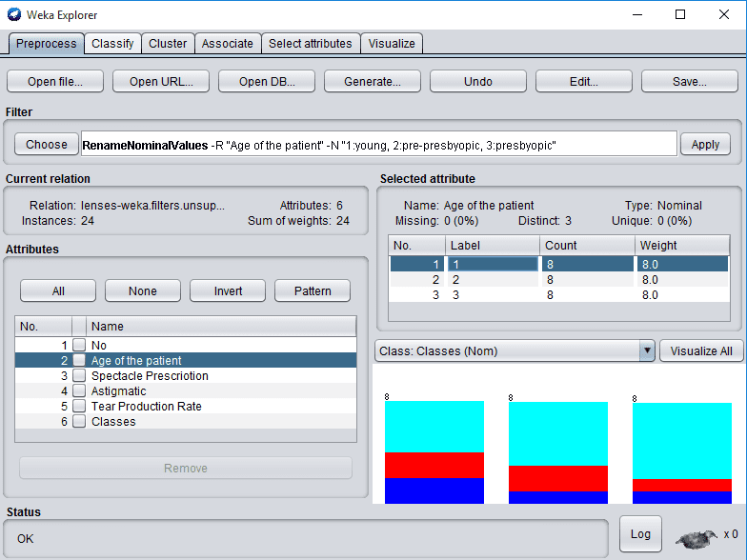Click the third histogram bar's blue segment
The image size is (747, 560).
click(682, 497)
